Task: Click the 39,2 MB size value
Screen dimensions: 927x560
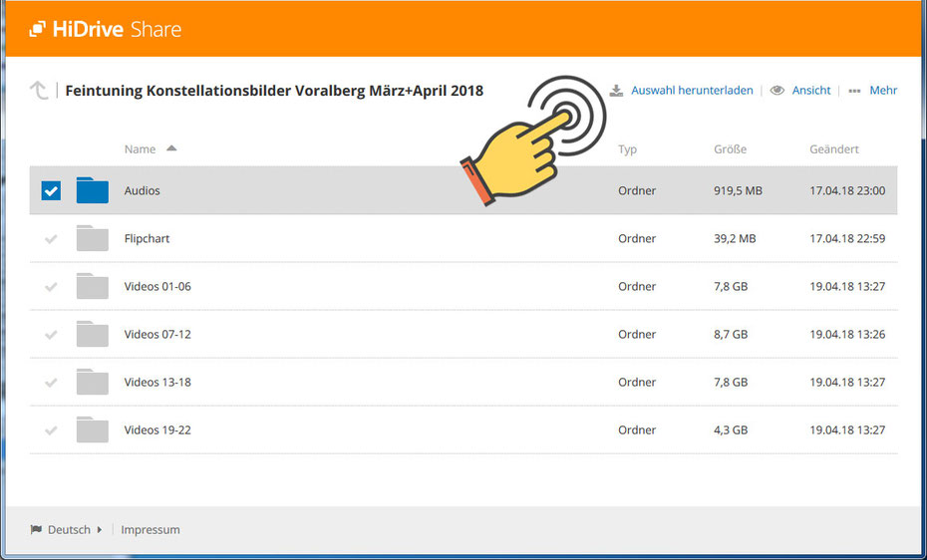Action: (x=735, y=238)
